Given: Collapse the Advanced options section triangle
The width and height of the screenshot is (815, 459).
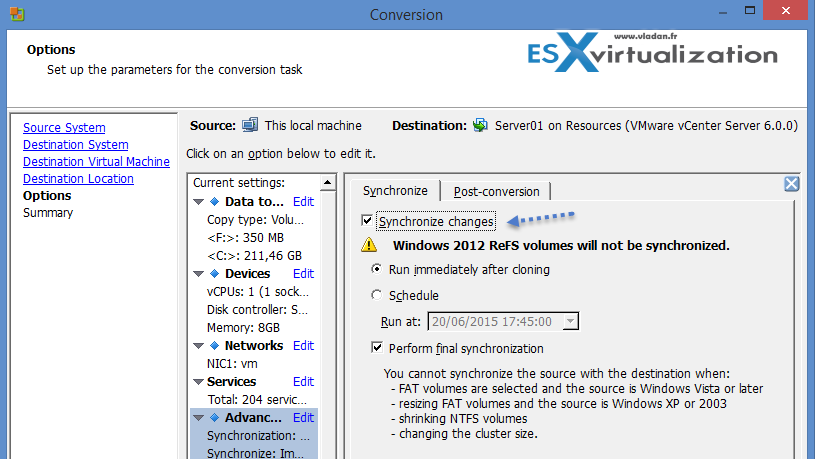Looking at the screenshot, I should pyautogui.click(x=199, y=418).
